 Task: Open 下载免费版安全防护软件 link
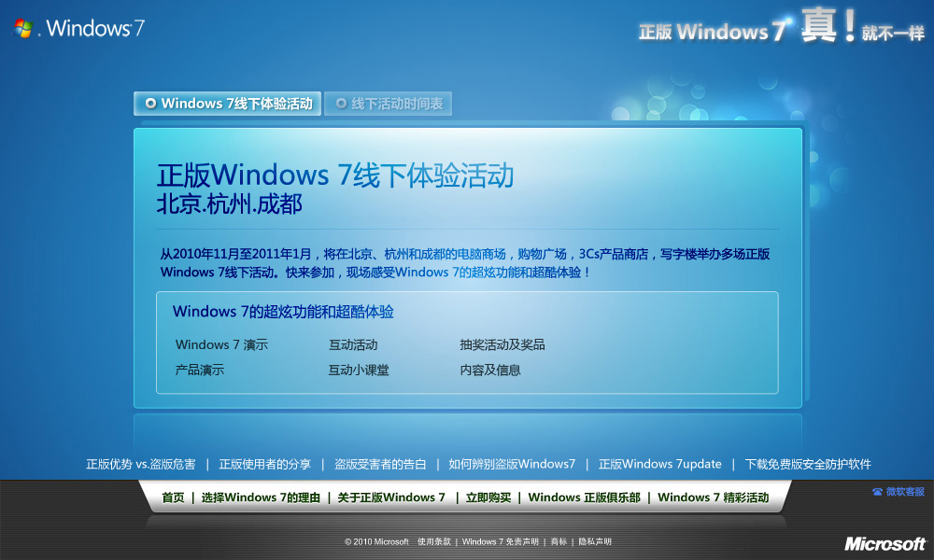point(808,464)
